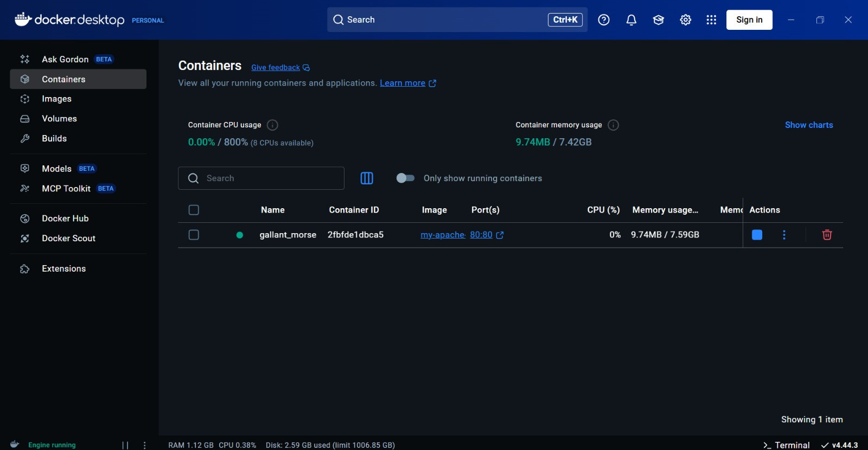Open the my-apache image link
The width and height of the screenshot is (868, 450).
coord(443,235)
